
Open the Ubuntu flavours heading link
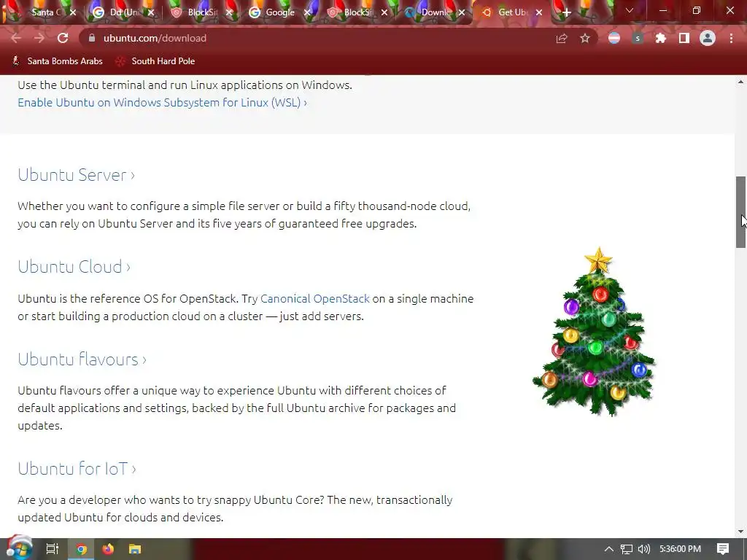82,359
